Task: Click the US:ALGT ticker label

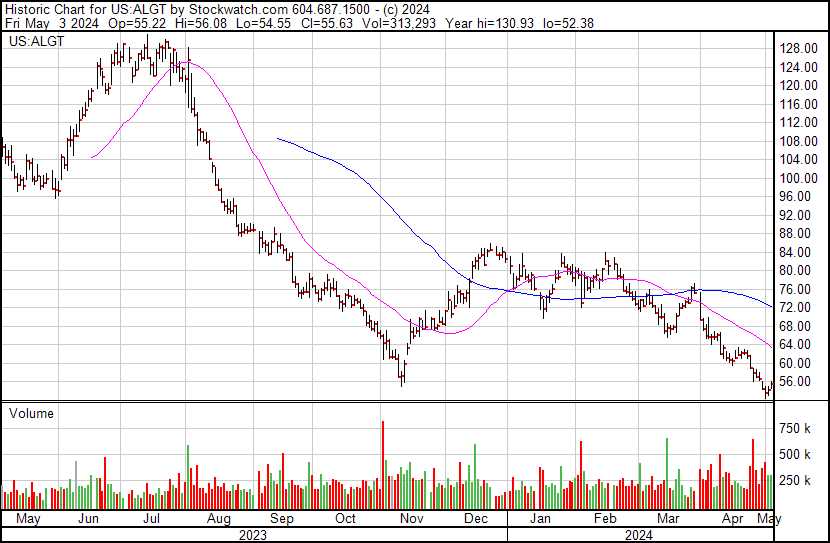Action: (37, 41)
